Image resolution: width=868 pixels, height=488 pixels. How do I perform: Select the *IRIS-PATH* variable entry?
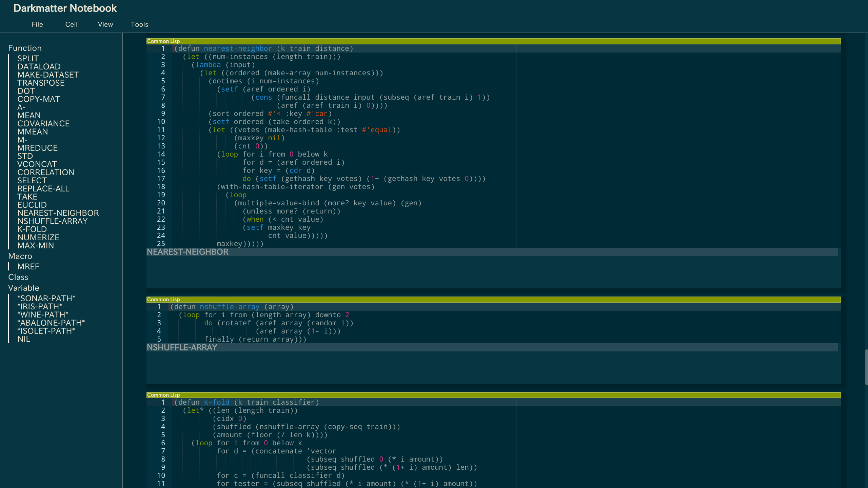tap(40, 306)
